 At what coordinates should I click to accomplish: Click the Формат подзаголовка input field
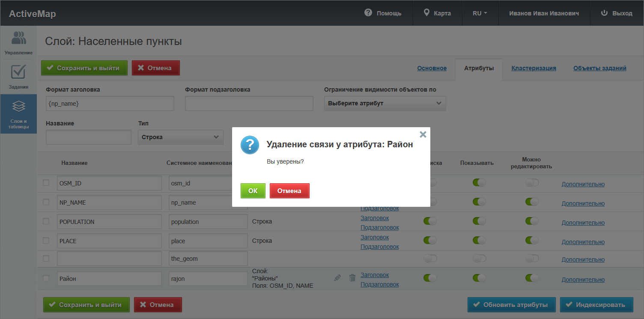tap(249, 103)
